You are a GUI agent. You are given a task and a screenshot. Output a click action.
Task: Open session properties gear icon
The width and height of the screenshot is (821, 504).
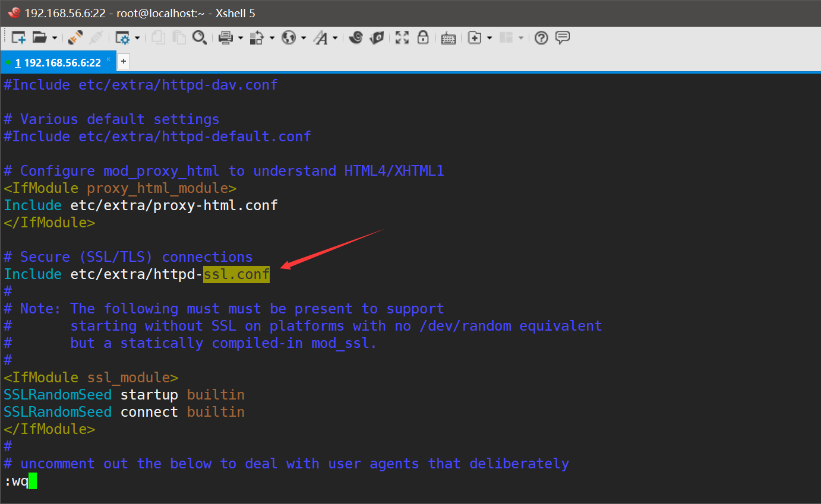[122, 38]
